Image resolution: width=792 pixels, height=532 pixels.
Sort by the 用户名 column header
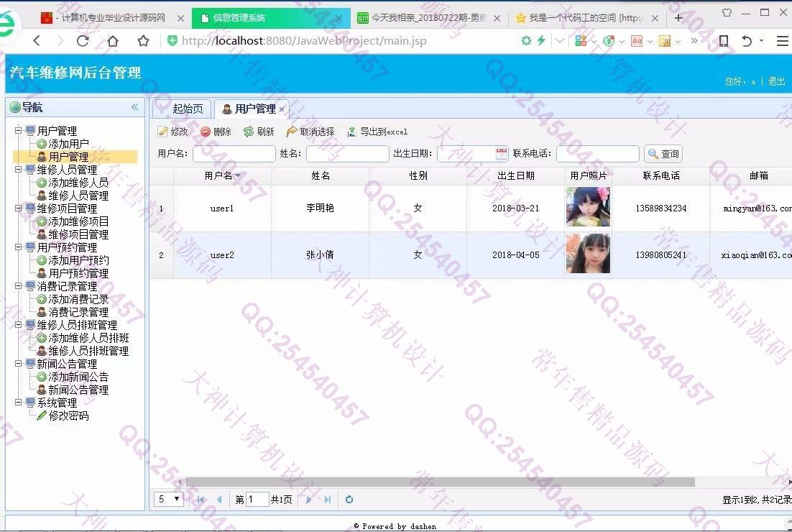coord(222,176)
